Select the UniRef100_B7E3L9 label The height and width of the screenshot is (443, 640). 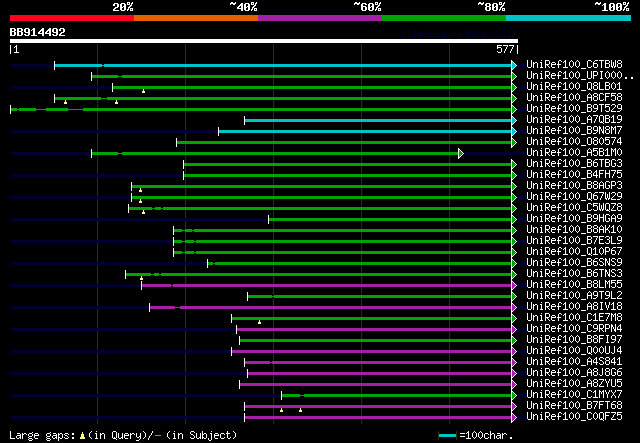point(574,240)
